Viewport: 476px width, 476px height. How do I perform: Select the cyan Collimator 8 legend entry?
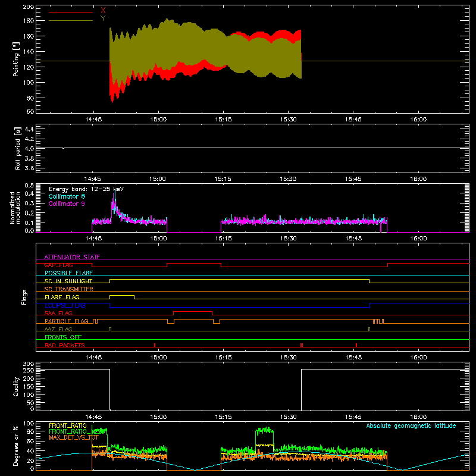pyautogui.click(x=67, y=196)
